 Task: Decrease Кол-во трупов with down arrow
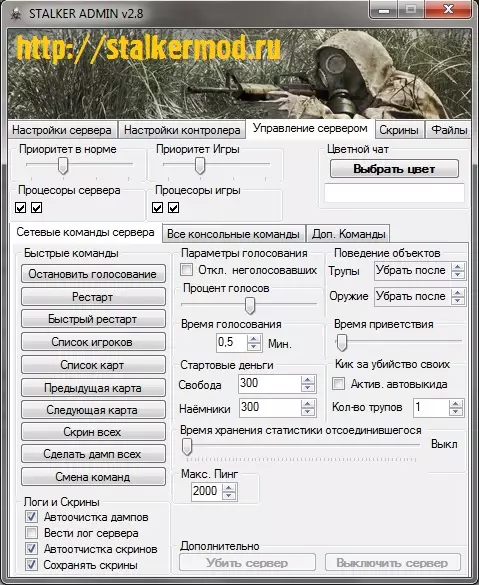[x=455, y=412]
